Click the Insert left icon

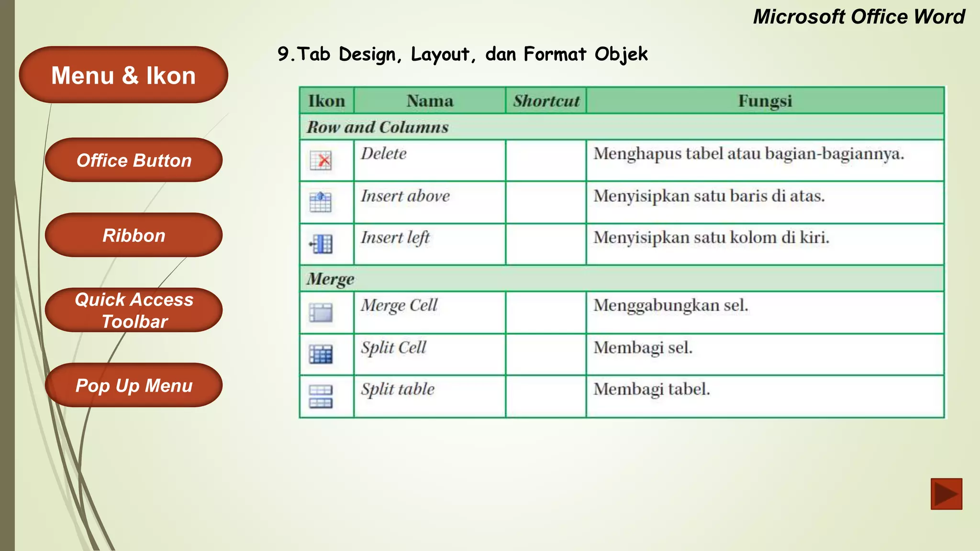click(321, 244)
